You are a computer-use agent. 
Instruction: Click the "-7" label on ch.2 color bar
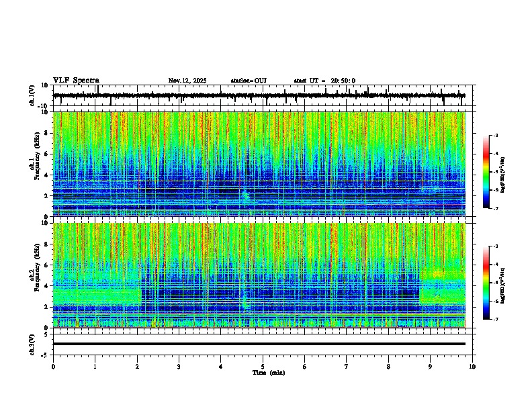pos(495,319)
